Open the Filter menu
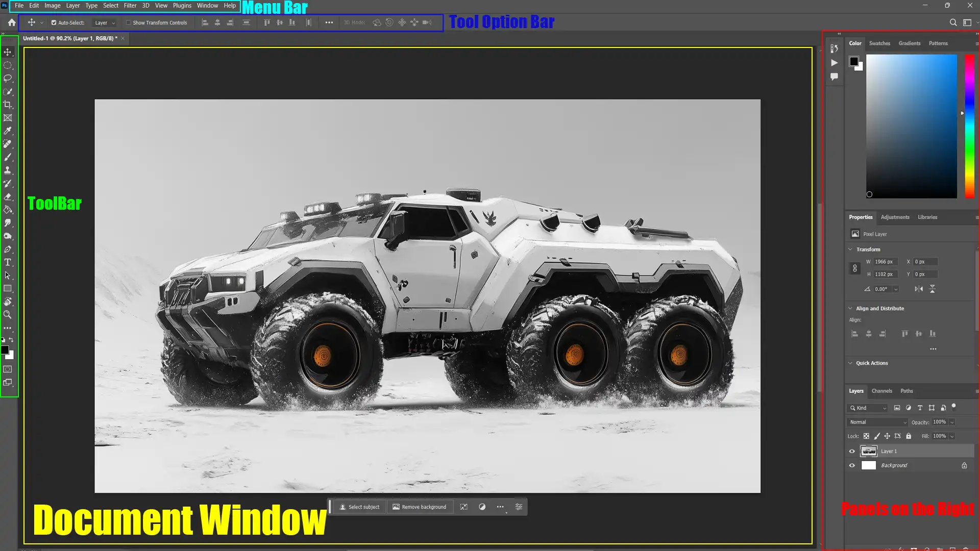This screenshot has width=980, height=551. tap(130, 6)
